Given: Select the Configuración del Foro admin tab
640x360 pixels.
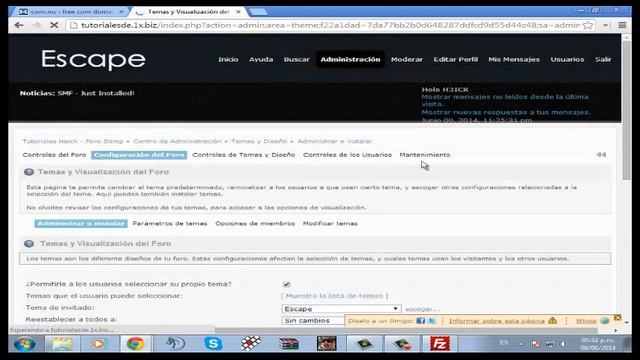Looking at the screenshot, I should (139, 155).
